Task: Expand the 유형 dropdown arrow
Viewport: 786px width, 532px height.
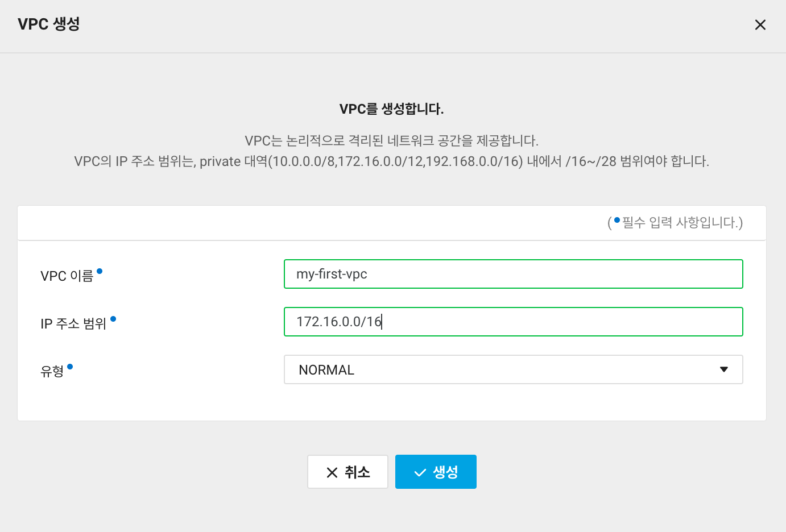Action: (723, 369)
